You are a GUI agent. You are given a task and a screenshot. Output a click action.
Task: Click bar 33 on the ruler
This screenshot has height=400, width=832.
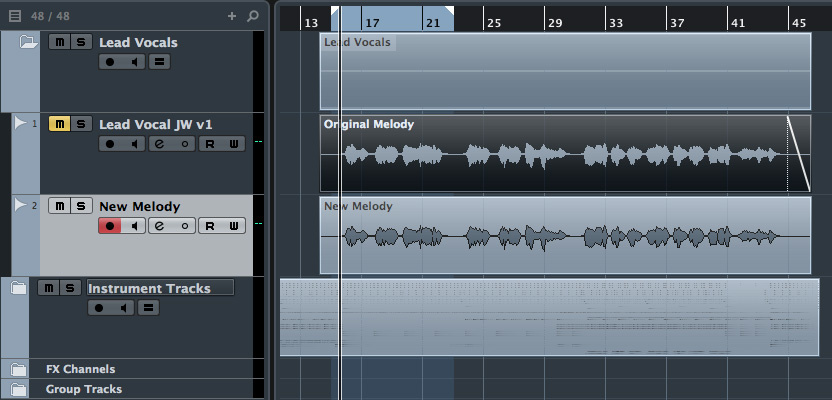616,23
